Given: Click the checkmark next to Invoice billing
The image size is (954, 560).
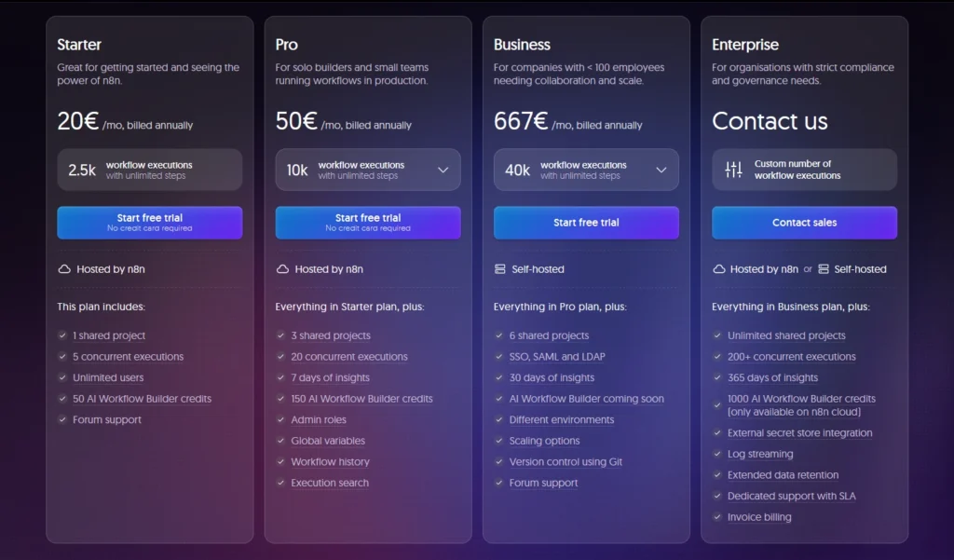Looking at the screenshot, I should pos(717,517).
